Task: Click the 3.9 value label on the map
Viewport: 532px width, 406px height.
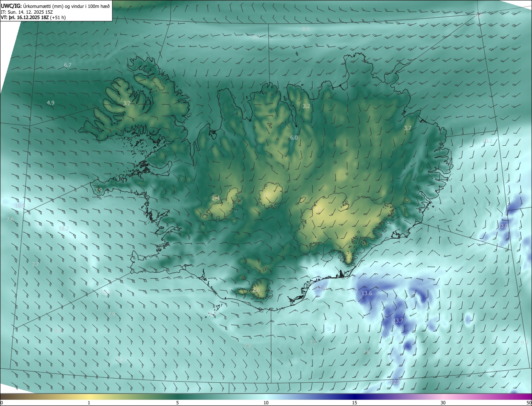Action: point(99,190)
